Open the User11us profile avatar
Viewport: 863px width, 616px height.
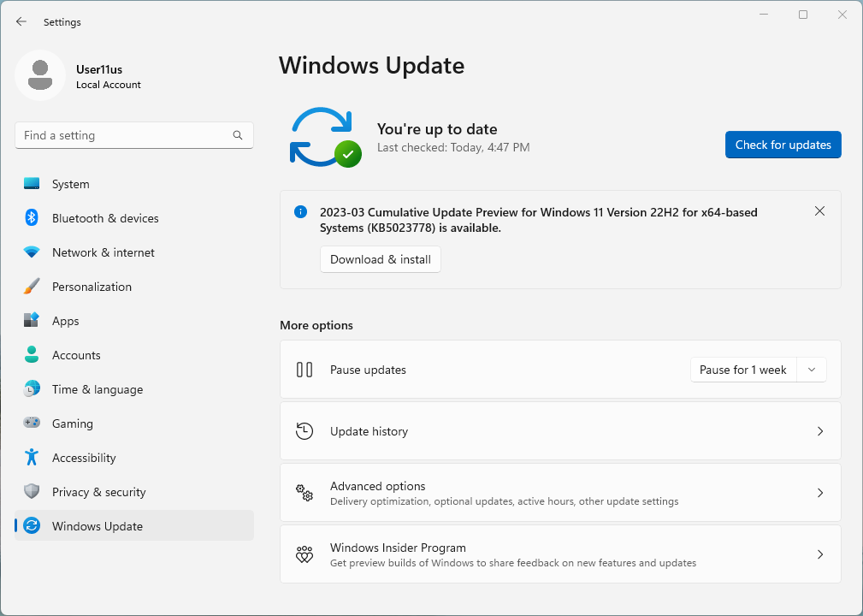point(40,75)
